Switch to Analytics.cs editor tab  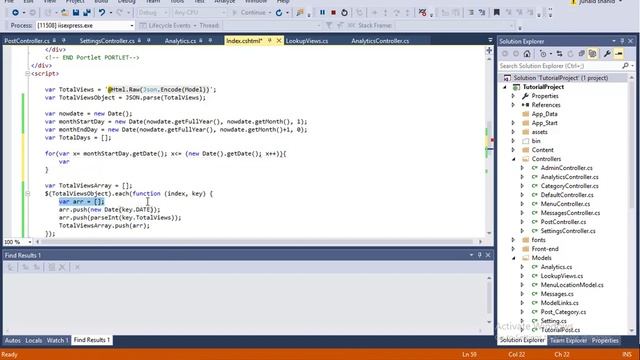180,41
